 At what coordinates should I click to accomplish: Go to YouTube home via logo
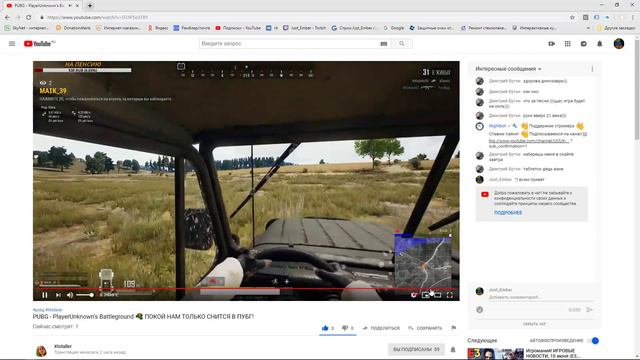39,44
